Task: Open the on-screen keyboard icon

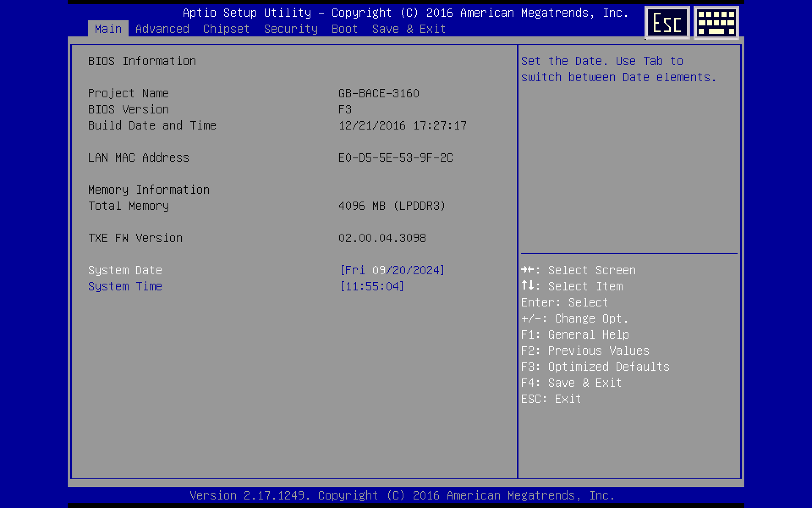Action: pyautogui.click(x=716, y=23)
